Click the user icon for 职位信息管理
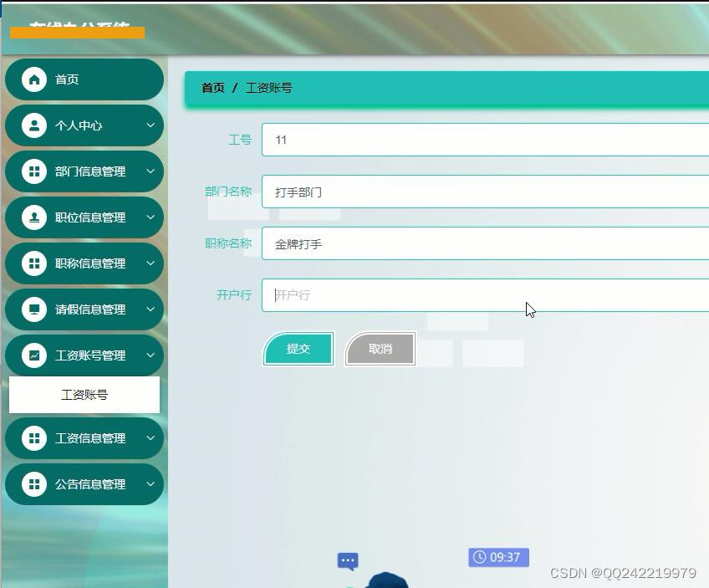The image size is (709, 588). tap(33, 217)
